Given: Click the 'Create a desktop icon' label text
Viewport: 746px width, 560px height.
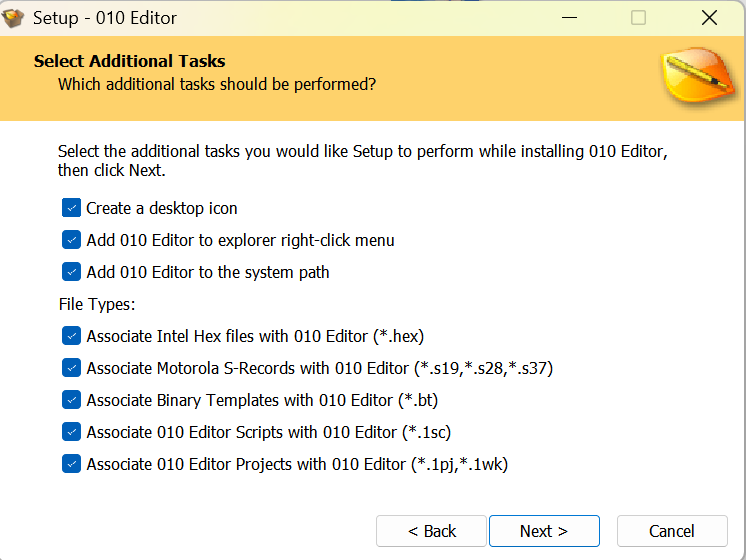Looking at the screenshot, I should point(162,208).
